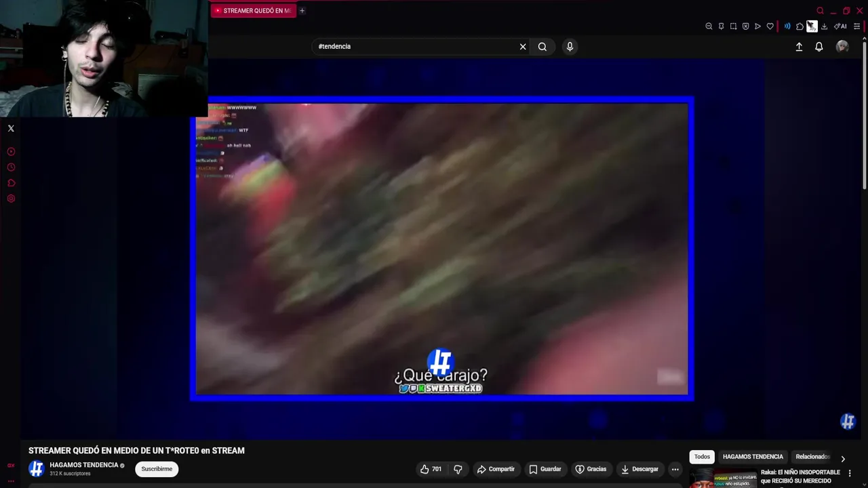Select the 'Relacionados' filter chip
This screenshot has height=488, width=868.
pos(812,457)
